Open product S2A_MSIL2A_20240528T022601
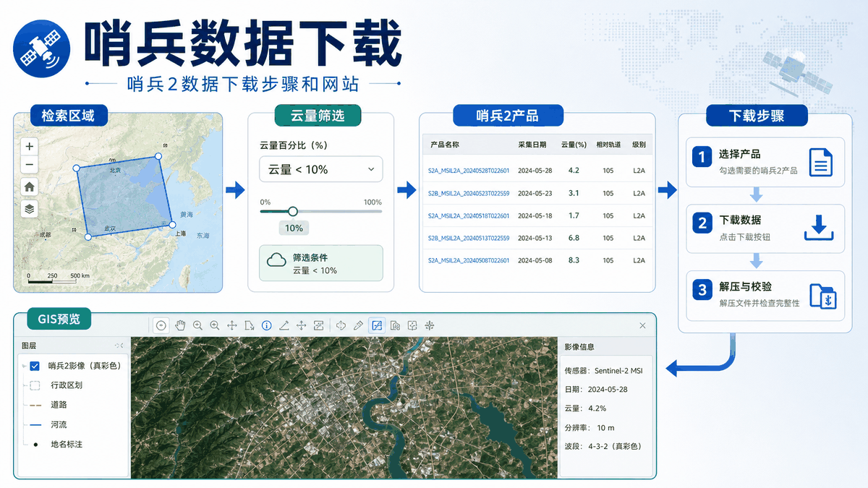 coord(469,171)
